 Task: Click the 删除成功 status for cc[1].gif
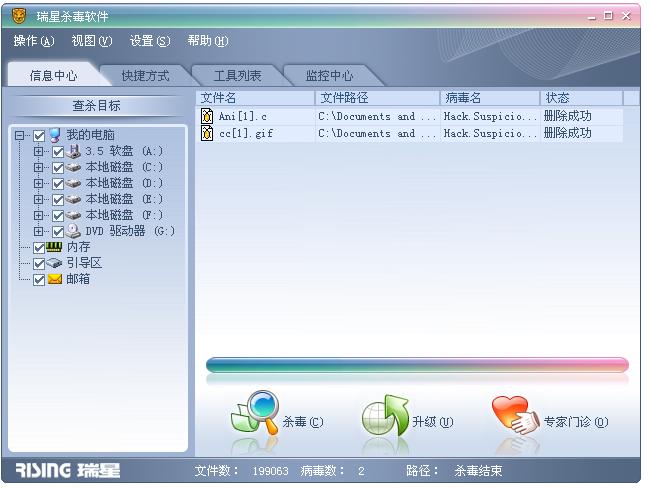[x=568, y=133]
